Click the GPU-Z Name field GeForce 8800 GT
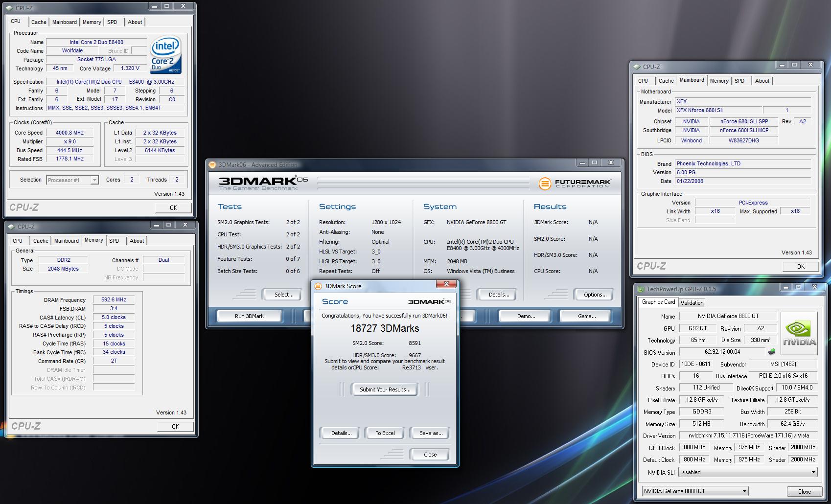 tap(728, 316)
